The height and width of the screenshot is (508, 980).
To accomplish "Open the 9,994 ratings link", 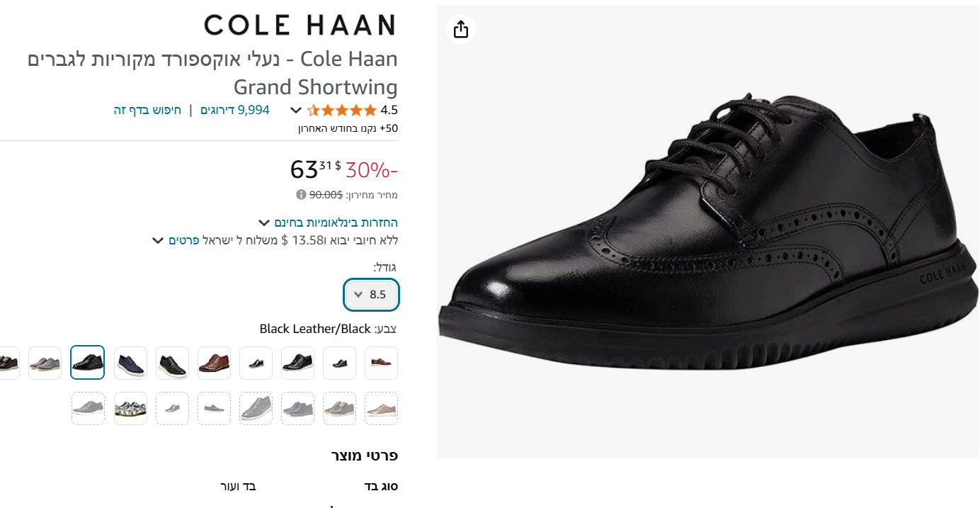I will 235,110.
